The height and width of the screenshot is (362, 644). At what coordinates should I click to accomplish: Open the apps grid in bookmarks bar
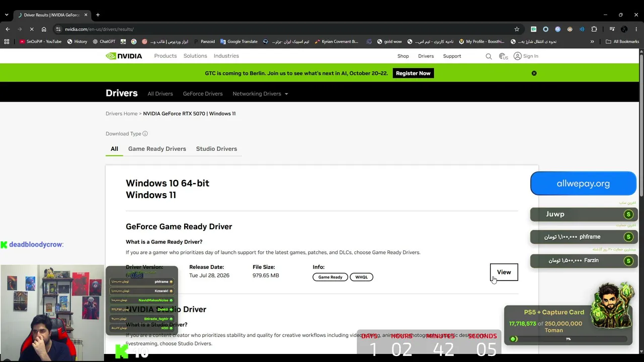(x=7, y=42)
